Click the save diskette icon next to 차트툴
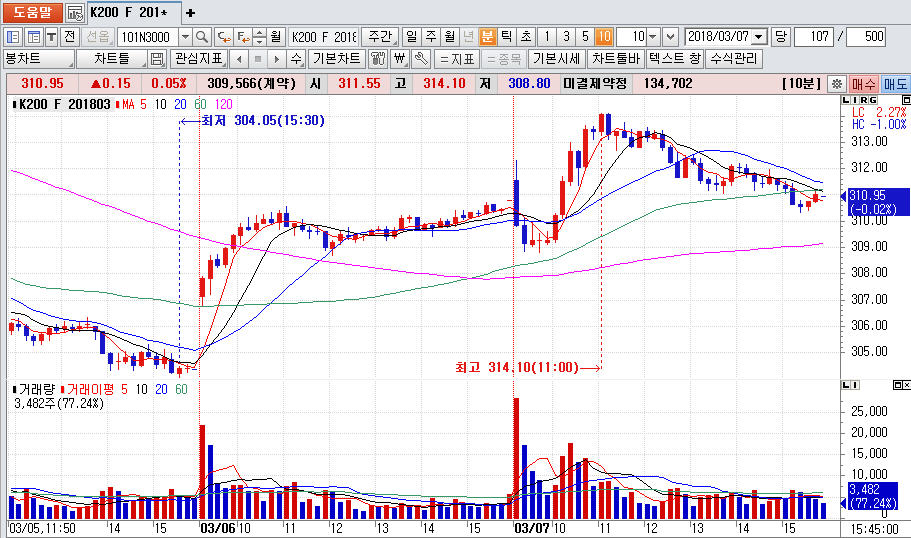 pyautogui.click(x=157, y=59)
